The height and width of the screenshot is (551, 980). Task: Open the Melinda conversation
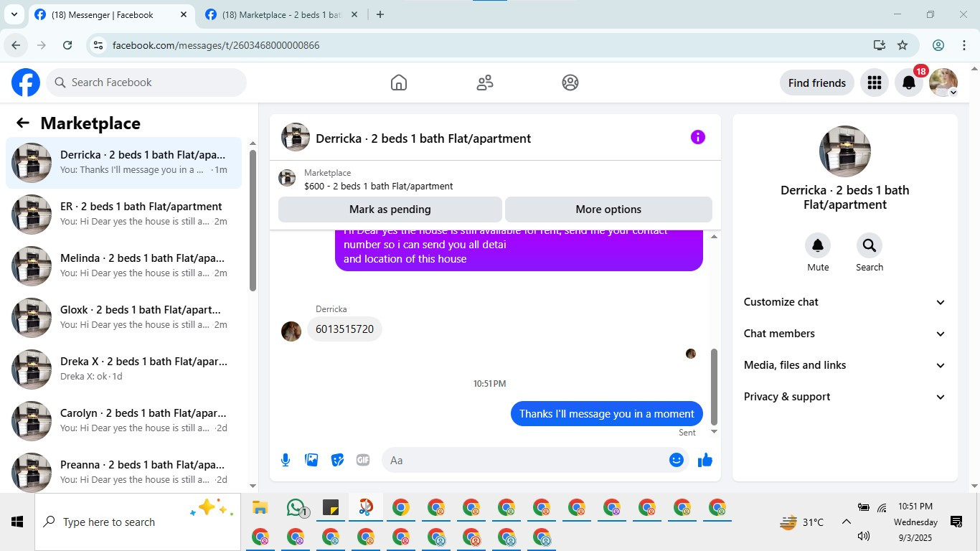coord(123,265)
